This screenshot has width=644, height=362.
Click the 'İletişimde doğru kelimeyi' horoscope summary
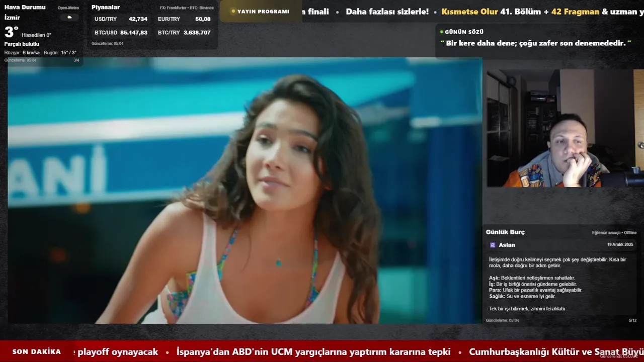tap(557, 262)
